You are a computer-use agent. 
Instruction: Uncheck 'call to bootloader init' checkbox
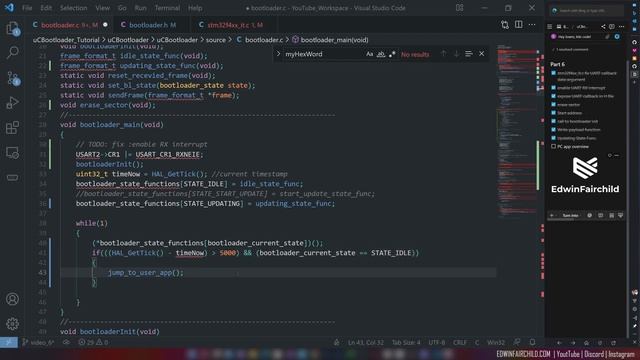(553, 121)
